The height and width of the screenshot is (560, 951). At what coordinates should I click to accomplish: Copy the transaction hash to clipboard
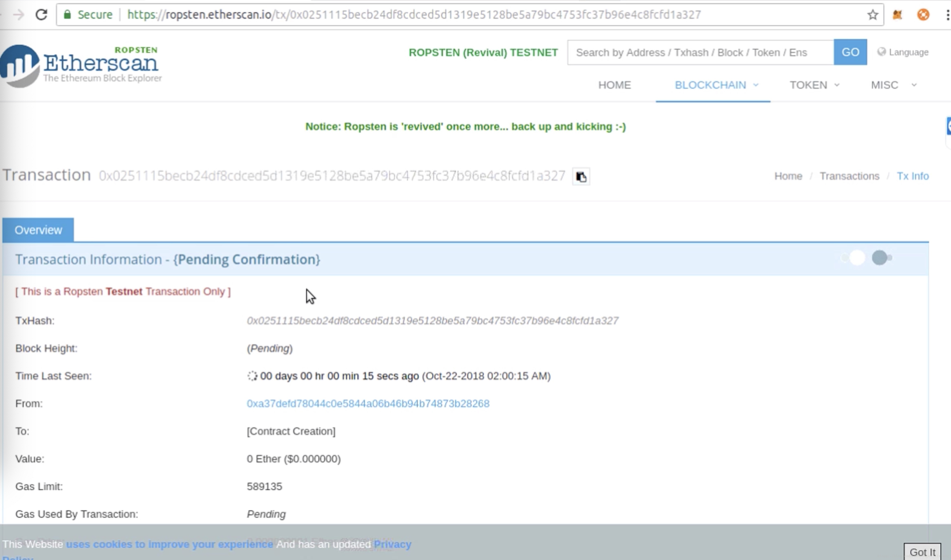[x=581, y=176]
